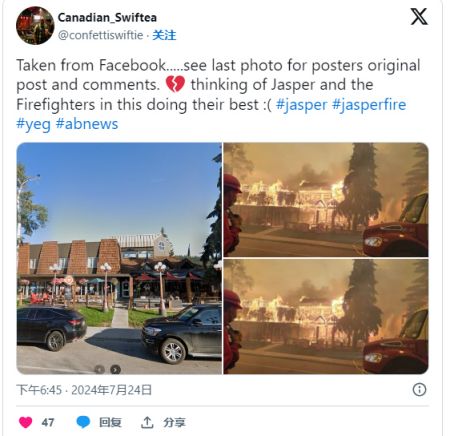This screenshot has width=450, height=436.
Task: Click the left carousel arrow on street photo
Action: (x=99, y=369)
